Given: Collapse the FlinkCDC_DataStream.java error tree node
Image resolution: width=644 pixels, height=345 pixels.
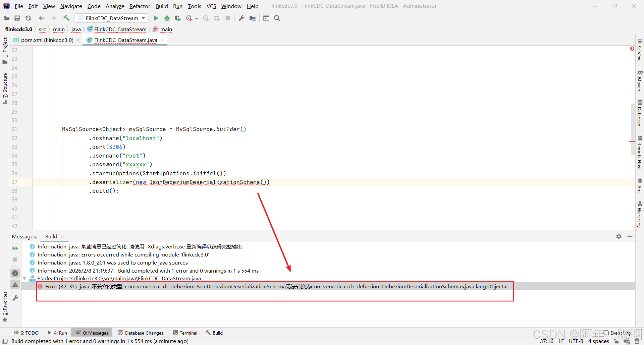Looking at the screenshot, I should click(24, 278).
